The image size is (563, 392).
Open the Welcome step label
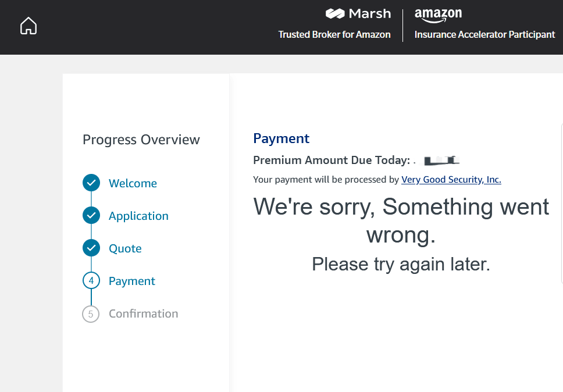pos(133,183)
